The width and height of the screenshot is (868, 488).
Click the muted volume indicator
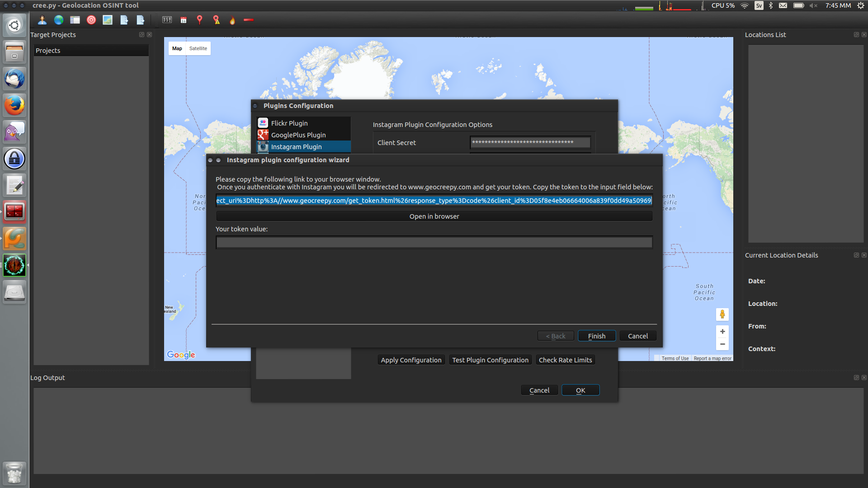point(813,5)
